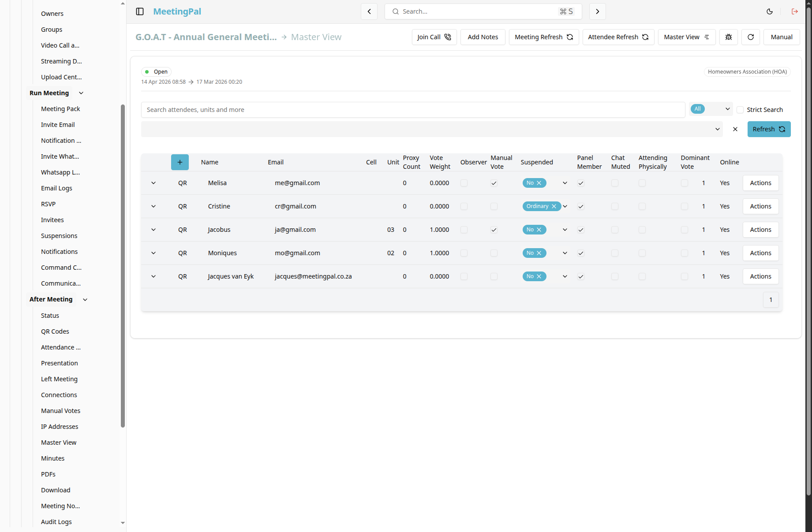
Task: Toggle the sidebar panel icon
Action: [x=140, y=11]
